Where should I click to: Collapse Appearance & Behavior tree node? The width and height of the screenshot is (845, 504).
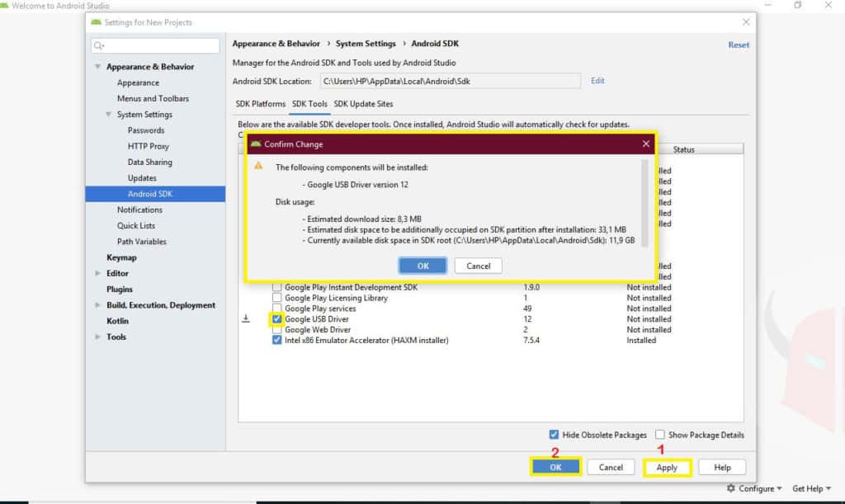click(x=97, y=67)
